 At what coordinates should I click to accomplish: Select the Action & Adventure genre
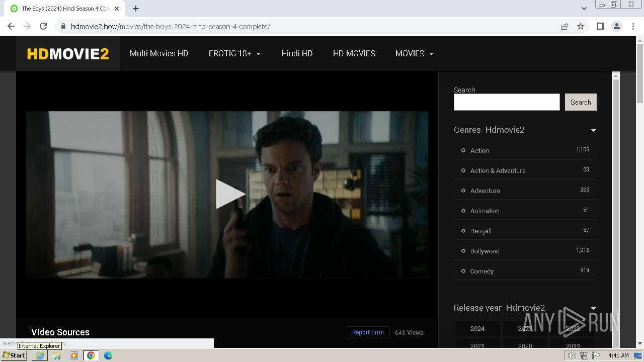click(498, 170)
